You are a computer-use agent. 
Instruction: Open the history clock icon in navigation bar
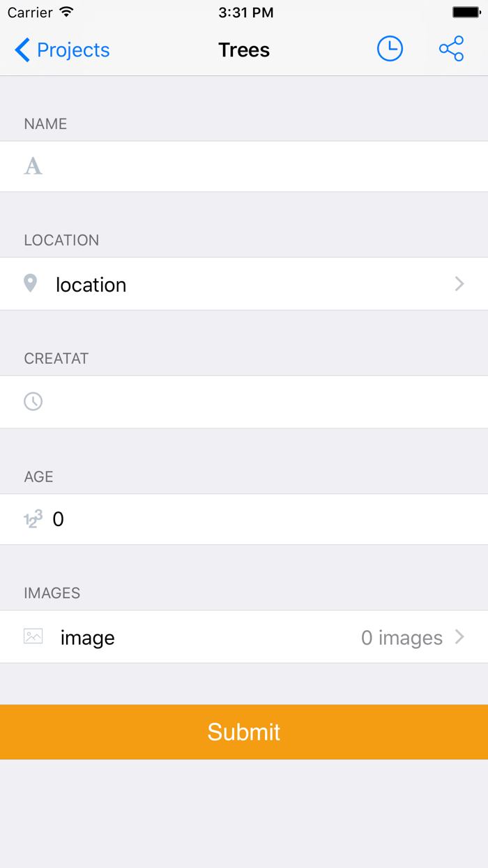point(390,49)
